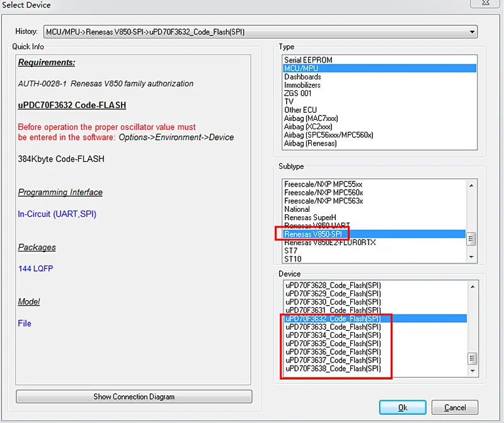Click the Cancel button
Screen dimensions: 504x423
[x=455, y=408]
